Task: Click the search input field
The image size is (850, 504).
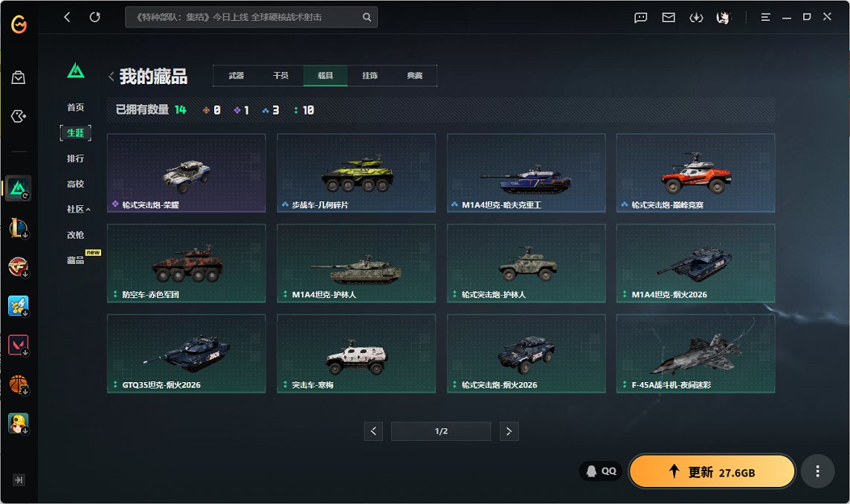Action: coord(245,17)
